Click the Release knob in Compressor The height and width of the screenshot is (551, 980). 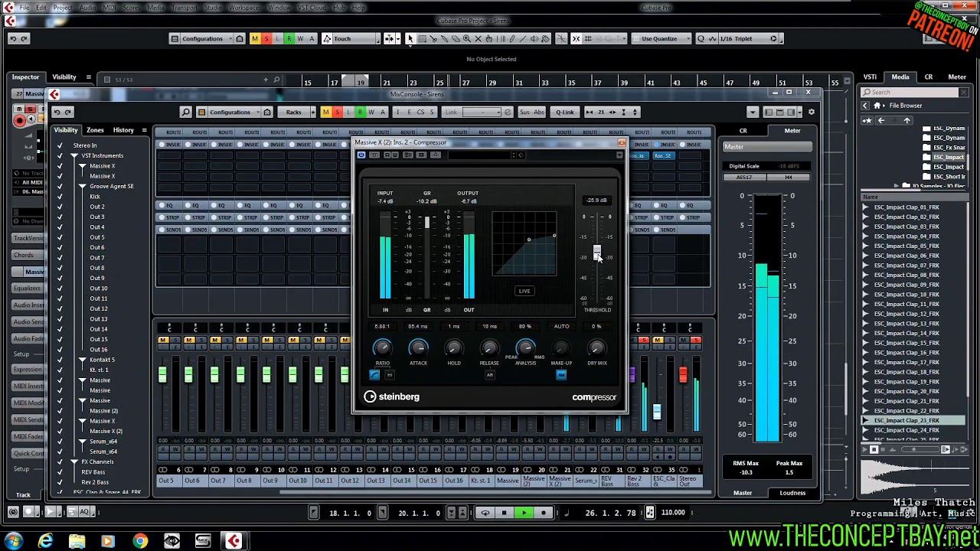pos(489,348)
